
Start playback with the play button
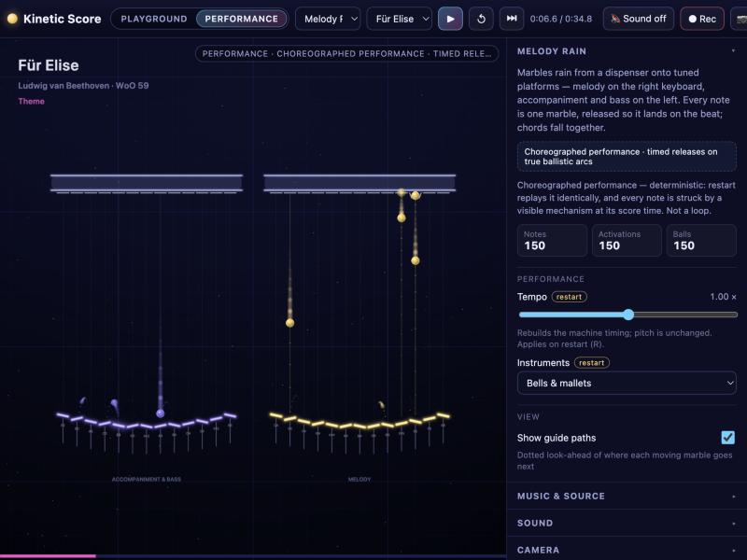(x=450, y=19)
